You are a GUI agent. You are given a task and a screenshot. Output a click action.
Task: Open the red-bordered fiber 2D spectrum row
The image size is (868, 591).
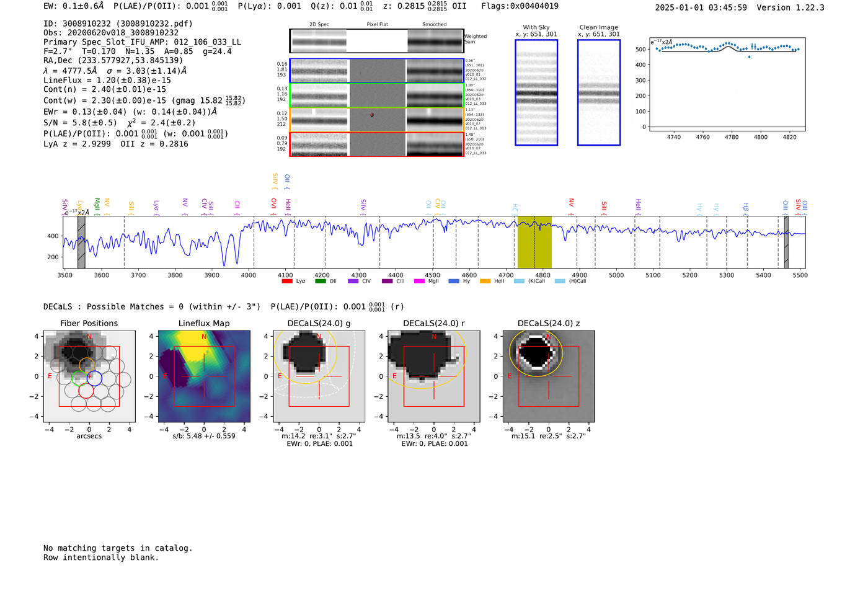click(376, 144)
